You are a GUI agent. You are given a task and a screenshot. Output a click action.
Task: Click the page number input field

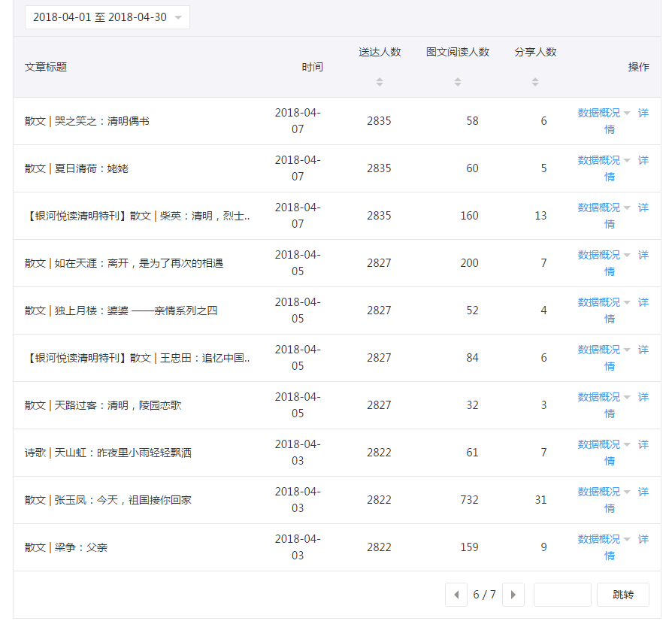pyautogui.click(x=562, y=595)
